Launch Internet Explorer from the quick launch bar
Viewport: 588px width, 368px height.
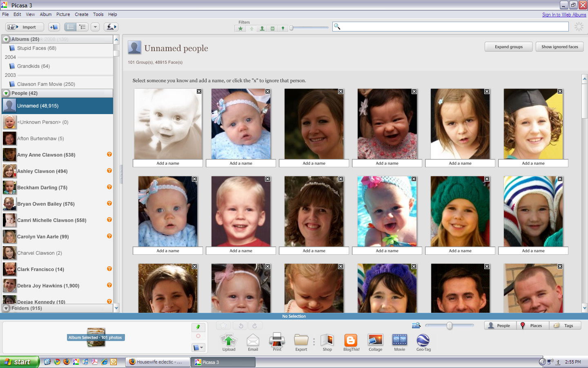104,362
